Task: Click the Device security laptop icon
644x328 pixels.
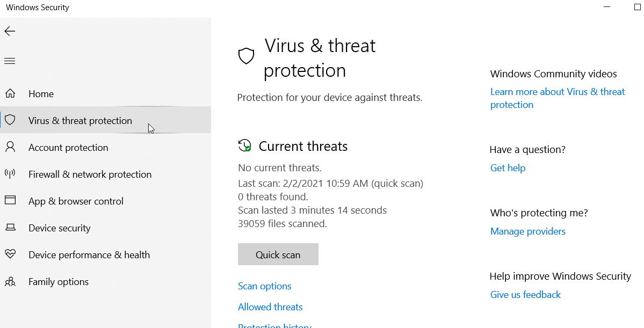Action: (10, 228)
